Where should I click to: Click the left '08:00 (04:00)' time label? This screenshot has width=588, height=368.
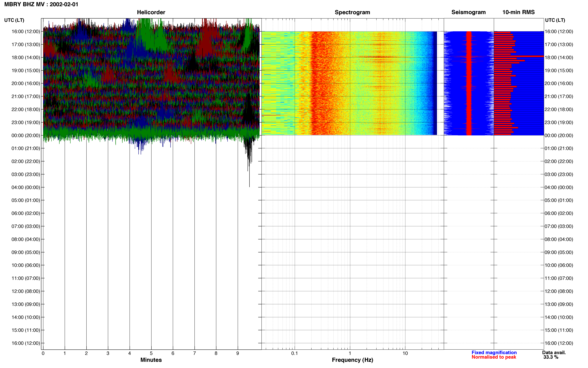pyautogui.click(x=26, y=239)
